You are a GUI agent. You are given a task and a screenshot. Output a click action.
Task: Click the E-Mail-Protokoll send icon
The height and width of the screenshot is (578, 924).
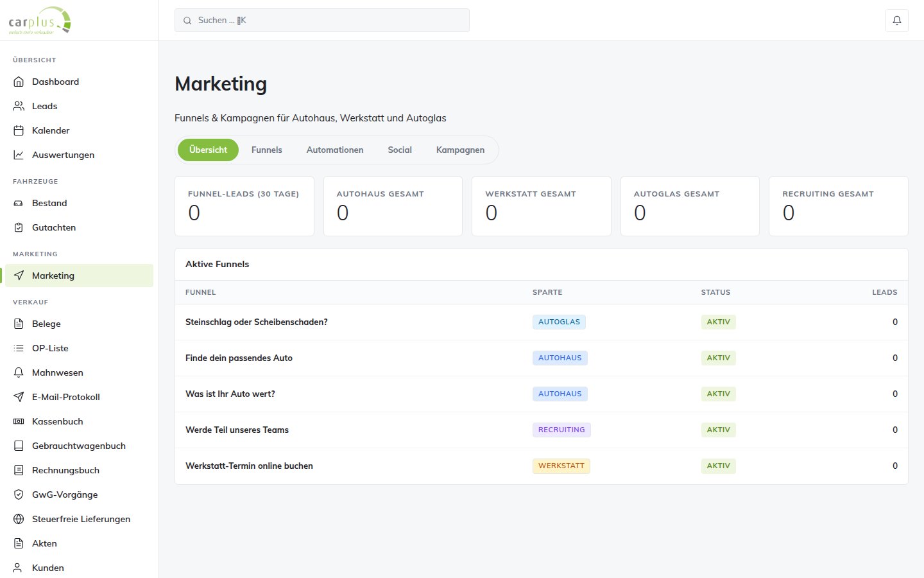pos(19,397)
